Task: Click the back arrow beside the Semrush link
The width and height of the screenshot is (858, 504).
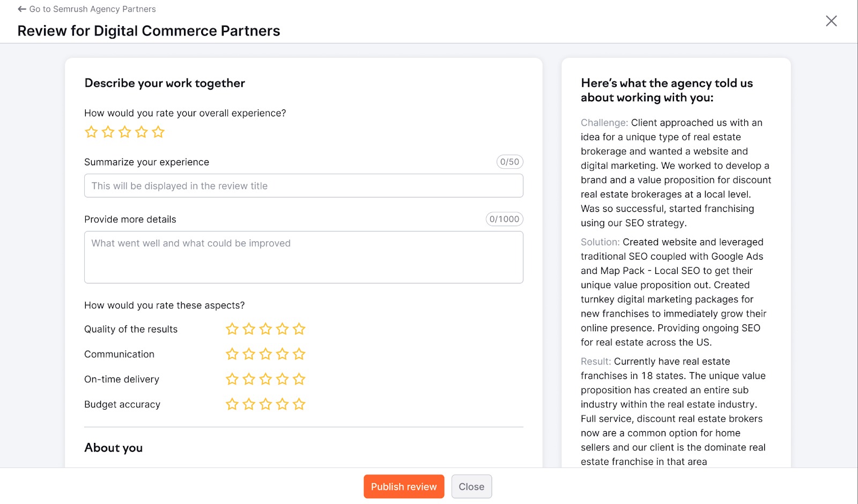Action: coord(21,9)
